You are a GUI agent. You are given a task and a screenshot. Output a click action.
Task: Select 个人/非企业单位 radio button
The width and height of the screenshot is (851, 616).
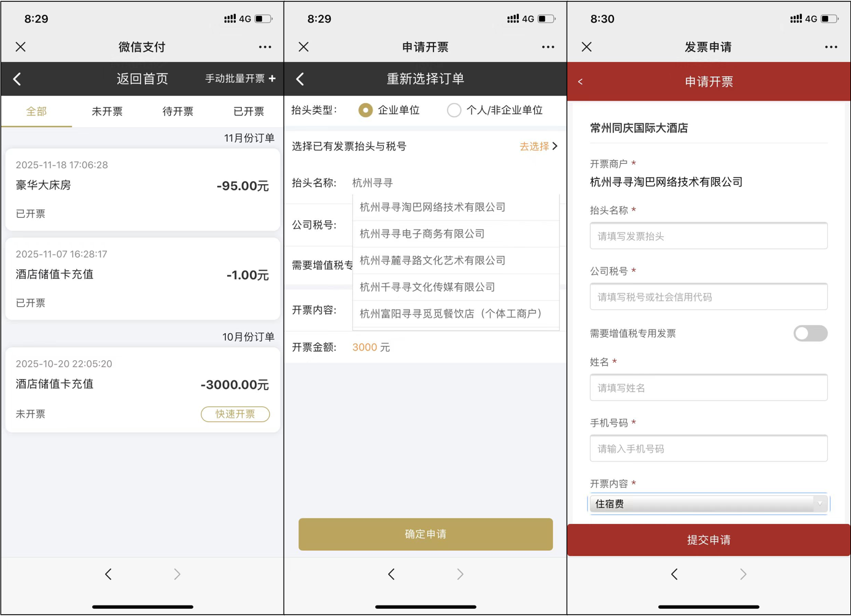(454, 110)
